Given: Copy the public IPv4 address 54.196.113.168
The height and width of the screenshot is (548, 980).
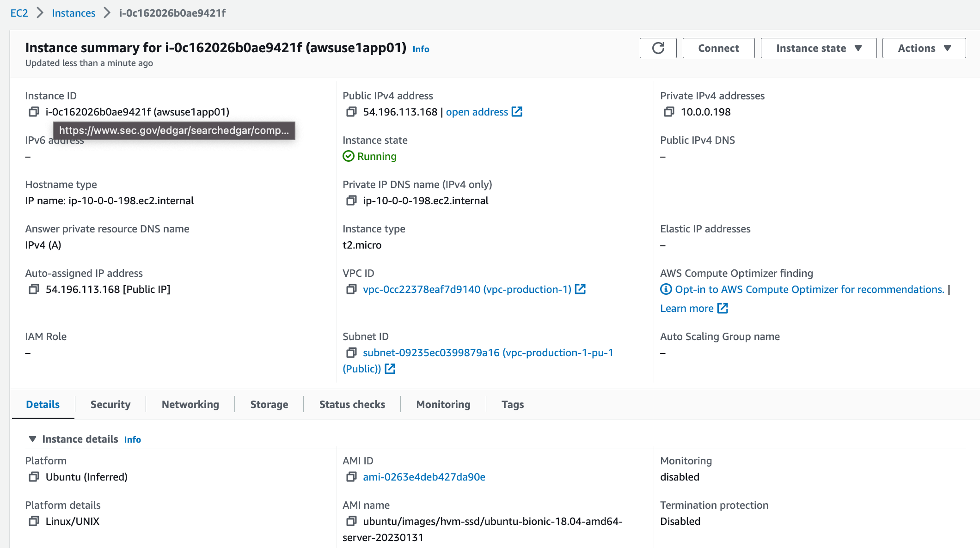Looking at the screenshot, I should pos(351,112).
